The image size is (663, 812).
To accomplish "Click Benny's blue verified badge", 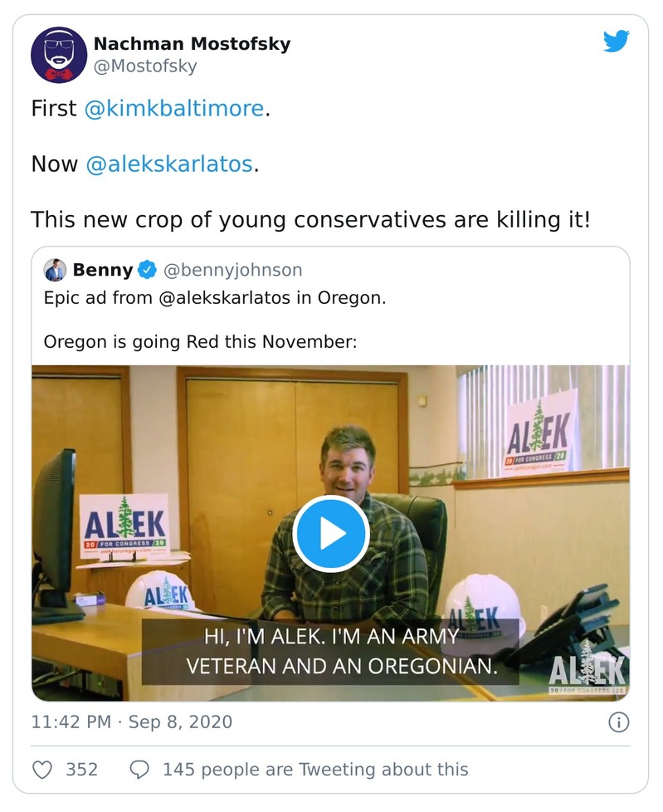I will 147,270.
